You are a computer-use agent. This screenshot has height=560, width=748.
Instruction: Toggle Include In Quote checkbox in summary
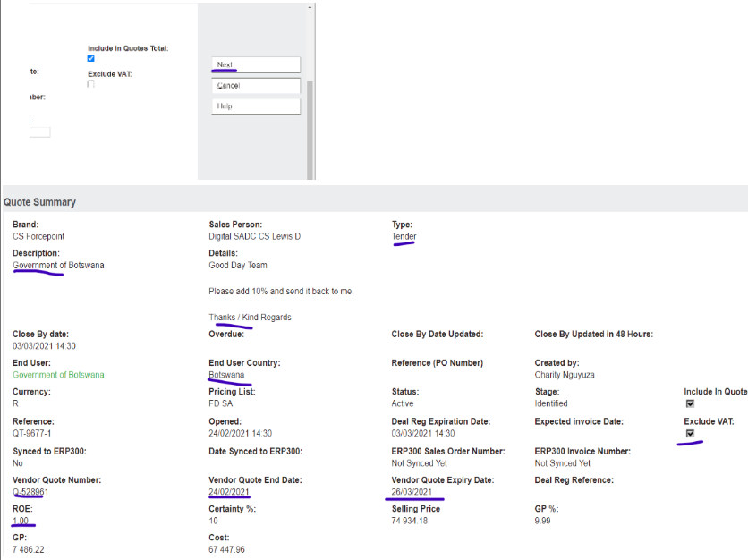point(690,403)
